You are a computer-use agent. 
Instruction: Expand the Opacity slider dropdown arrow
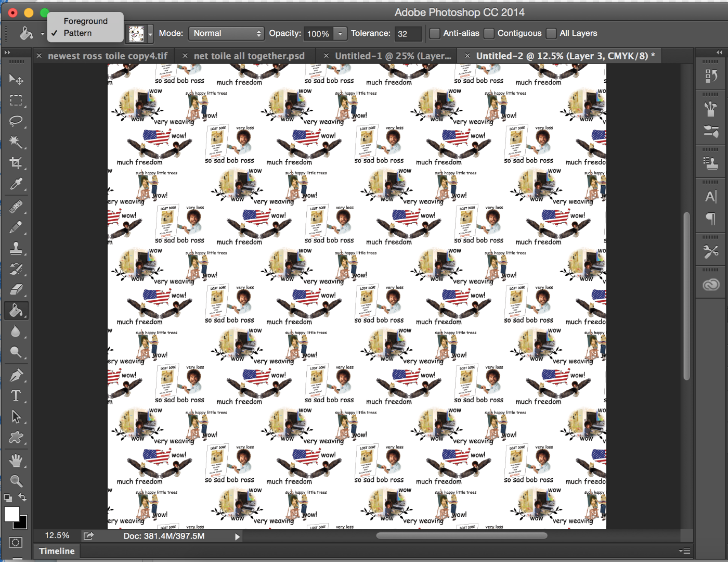340,34
